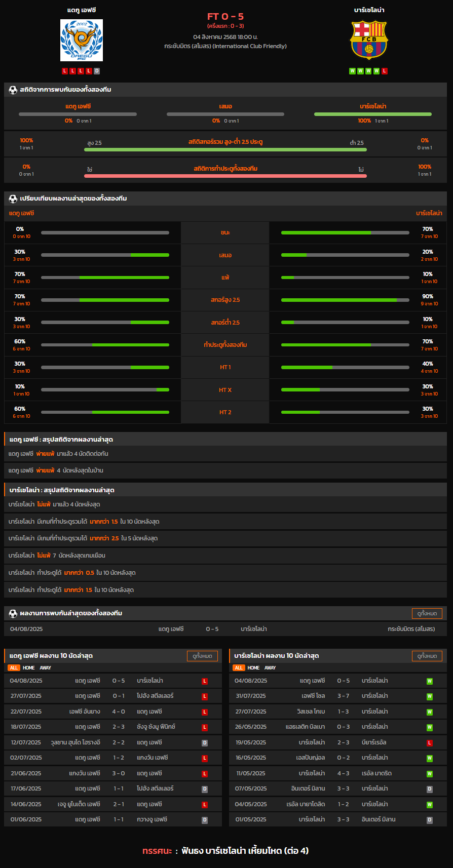Click W result badge for Espanyol match

(430, 758)
